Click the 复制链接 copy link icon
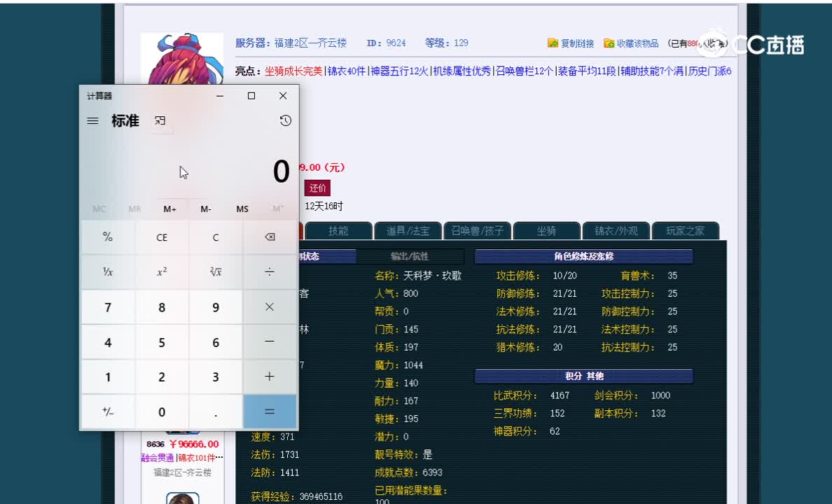Screen dimensions: 832x504 [553, 43]
